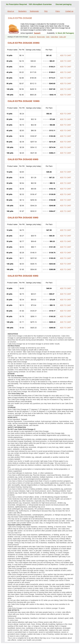The height and width of the screenshot is (644, 80).
Task: Follow the Tadalafil active ingredient link
Action: click(37, 33)
